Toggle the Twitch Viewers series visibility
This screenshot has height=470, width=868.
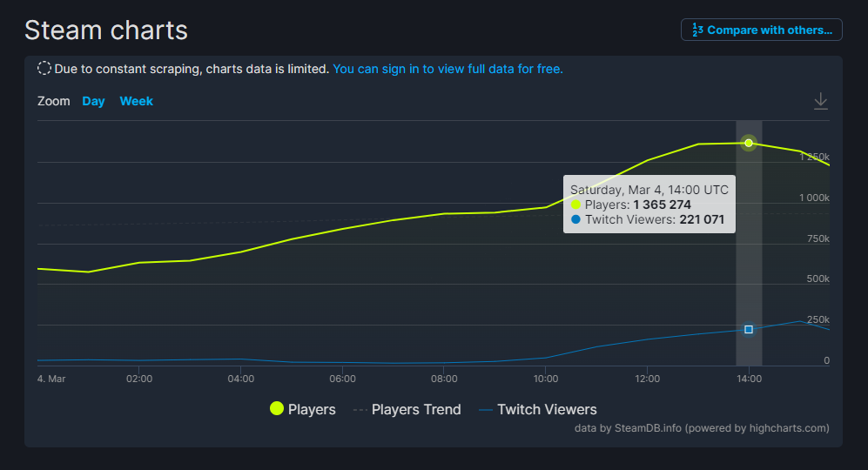(537, 409)
